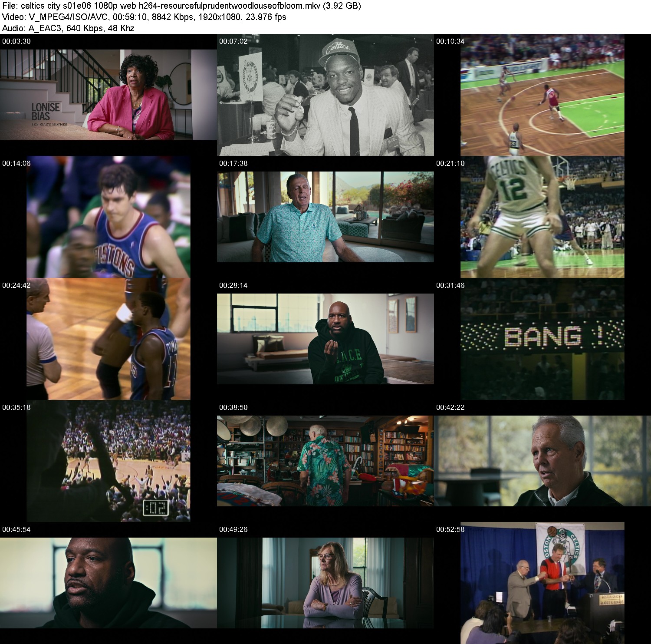Select the library room thumbnail at 00:38:50
This screenshot has width=651, height=644.
coord(325,461)
